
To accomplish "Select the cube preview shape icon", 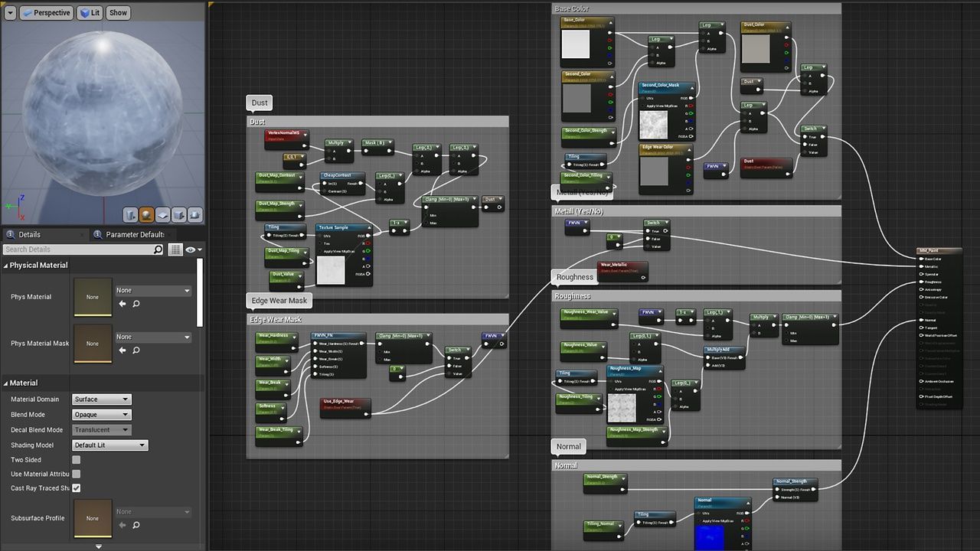I will (x=178, y=215).
